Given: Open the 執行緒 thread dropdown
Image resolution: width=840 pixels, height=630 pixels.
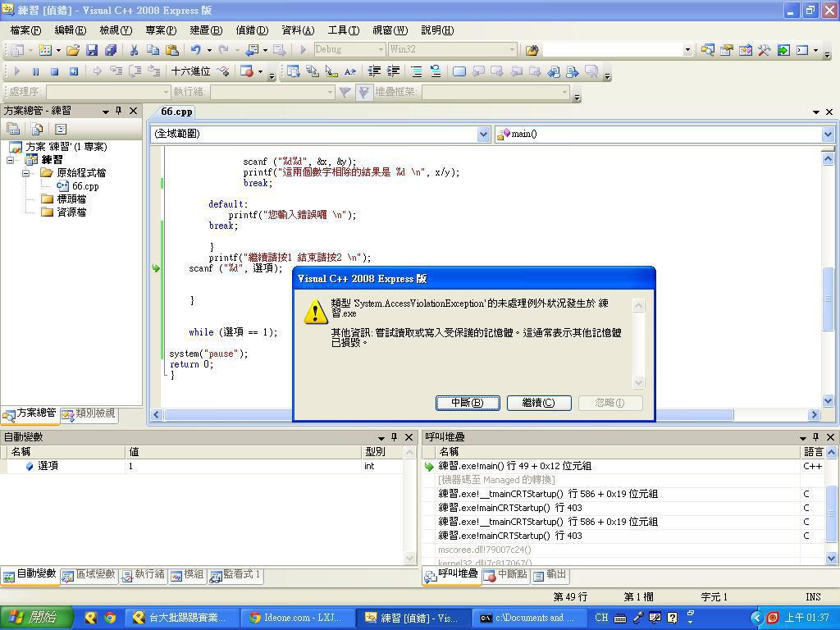Looking at the screenshot, I should click(x=330, y=93).
